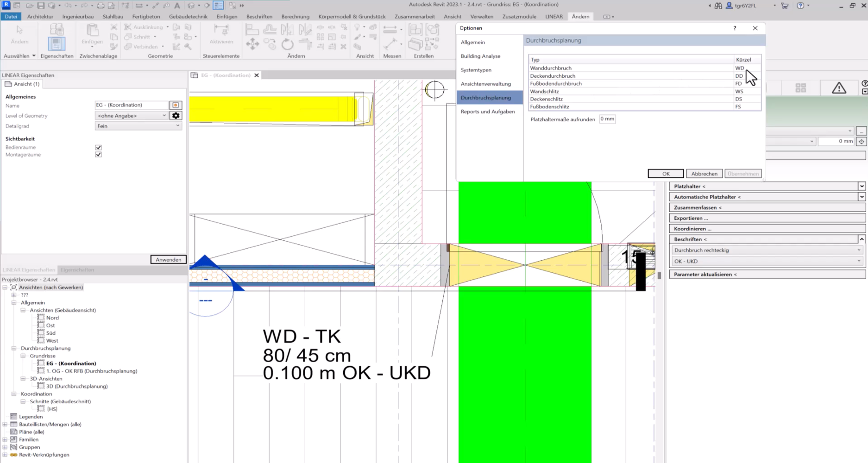Expand the Familien tree node

coord(5,439)
